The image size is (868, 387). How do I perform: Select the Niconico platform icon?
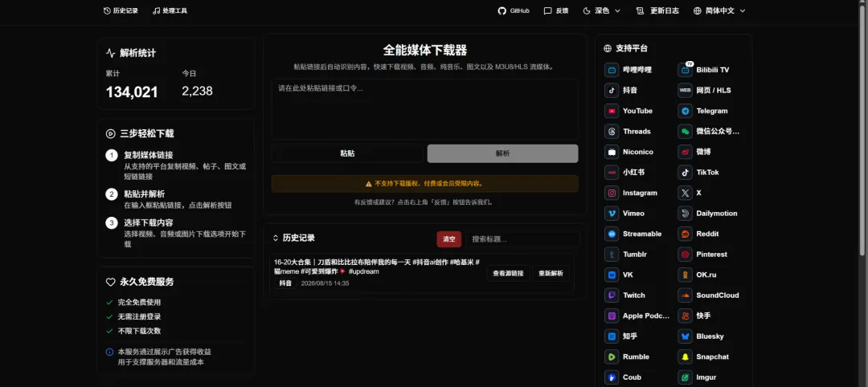click(612, 152)
